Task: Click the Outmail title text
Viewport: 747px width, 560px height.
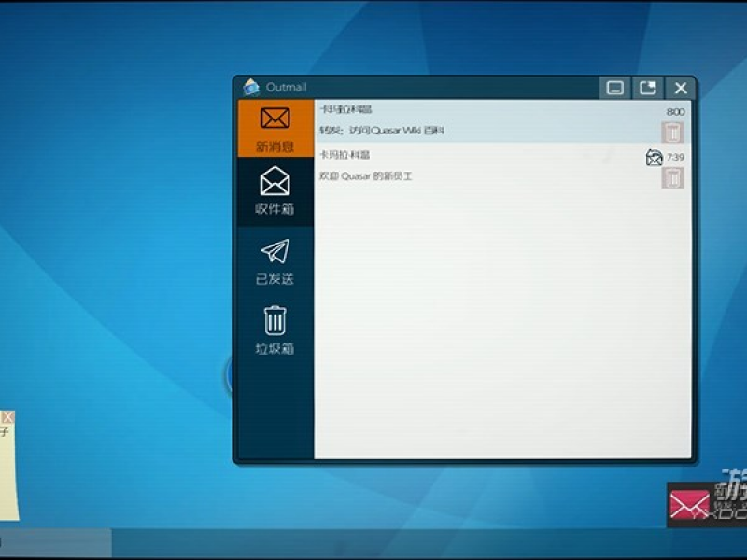Action: point(286,87)
